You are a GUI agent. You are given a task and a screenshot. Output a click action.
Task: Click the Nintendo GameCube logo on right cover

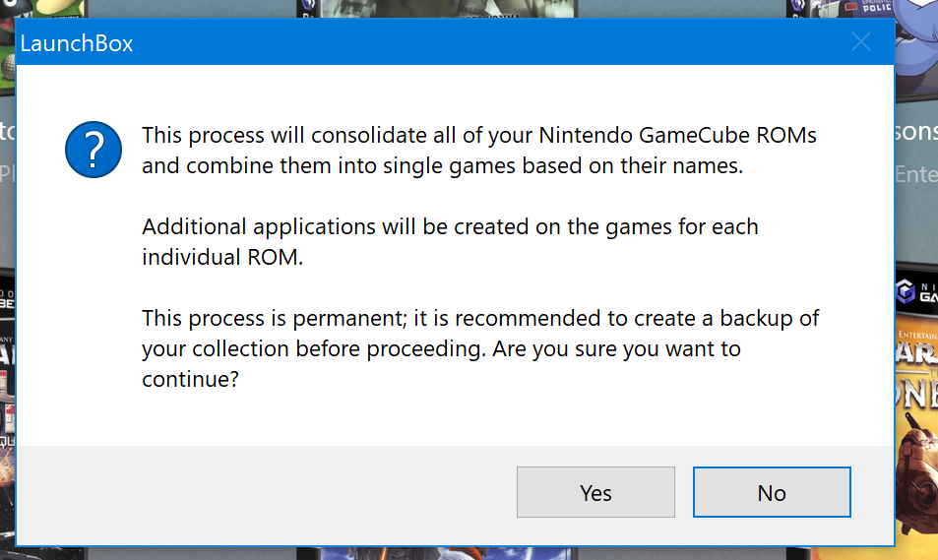pos(906,291)
